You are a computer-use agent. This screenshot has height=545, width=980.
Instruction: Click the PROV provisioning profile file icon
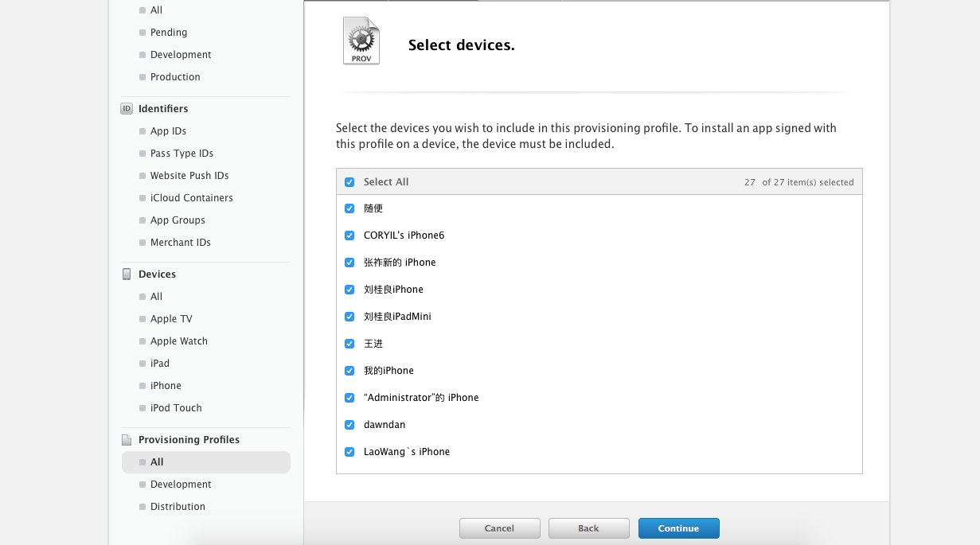click(361, 41)
